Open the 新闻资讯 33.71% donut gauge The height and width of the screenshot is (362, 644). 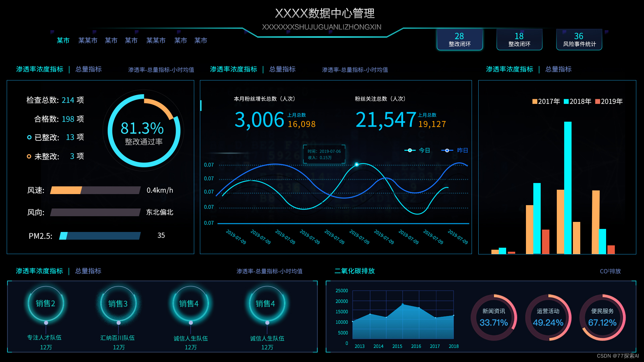coord(494,317)
